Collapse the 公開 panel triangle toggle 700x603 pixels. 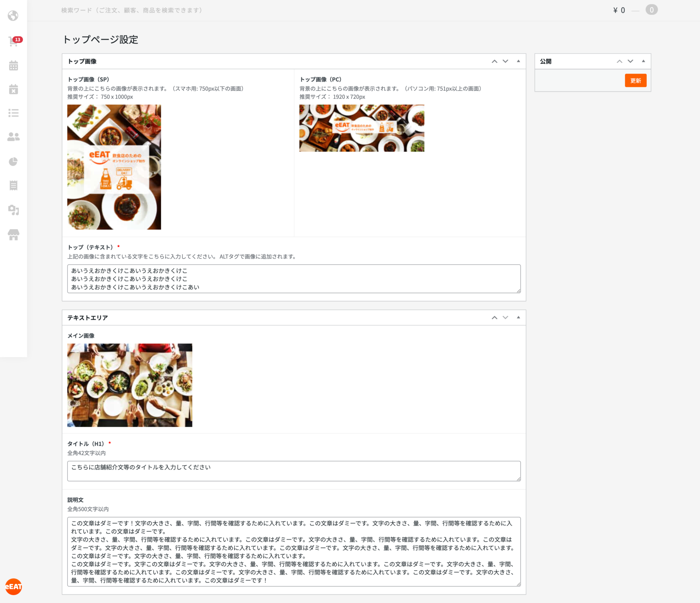click(x=643, y=61)
